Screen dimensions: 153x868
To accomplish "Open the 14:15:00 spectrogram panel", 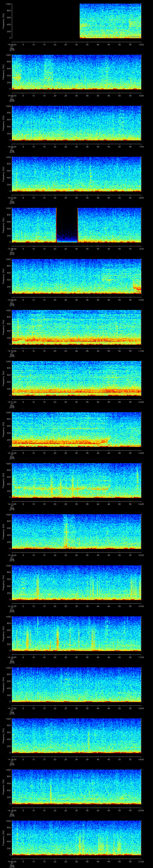I will pos(76,583).
